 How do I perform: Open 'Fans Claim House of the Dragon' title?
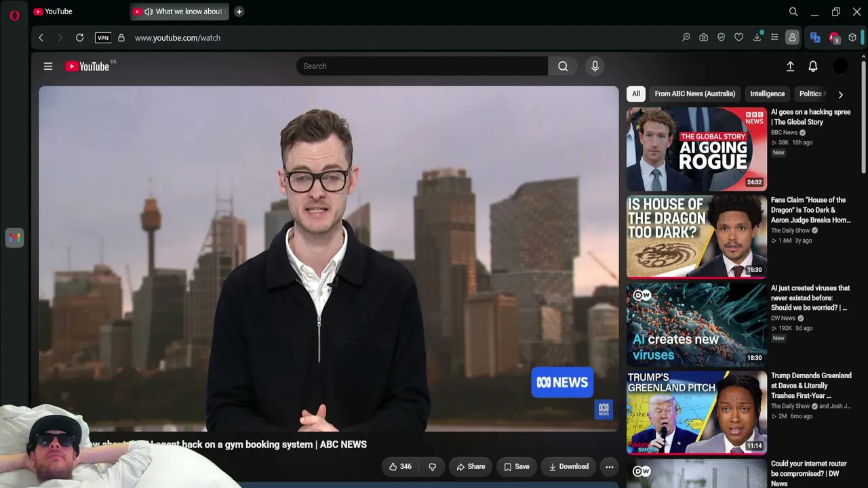[x=810, y=210]
